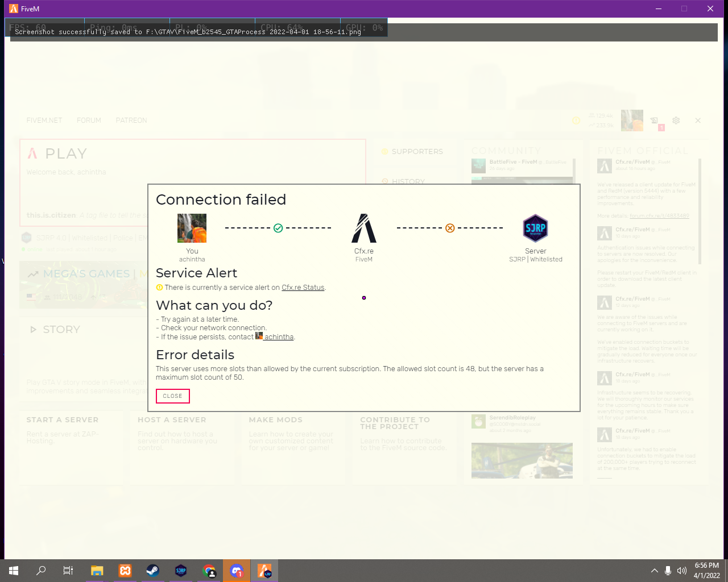Viewport: 728px width, 582px height.
Task: Open the Windows Start menu
Action: (14, 571)
